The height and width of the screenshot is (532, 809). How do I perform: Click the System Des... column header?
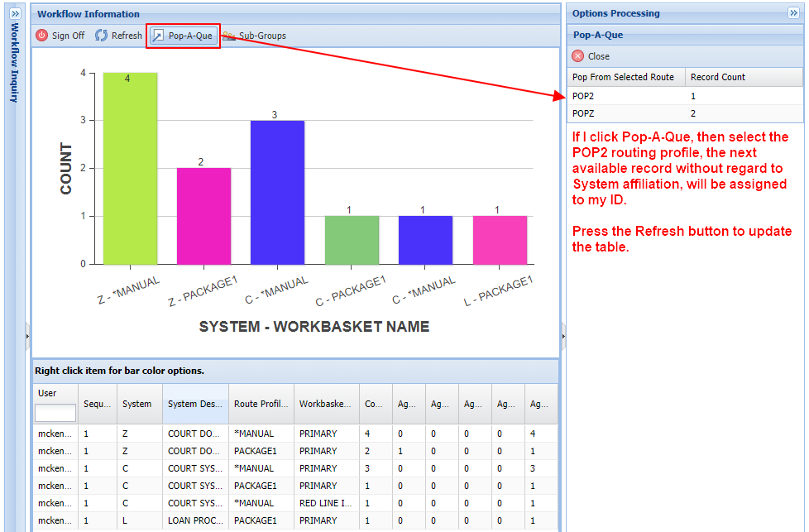[195, 404]
